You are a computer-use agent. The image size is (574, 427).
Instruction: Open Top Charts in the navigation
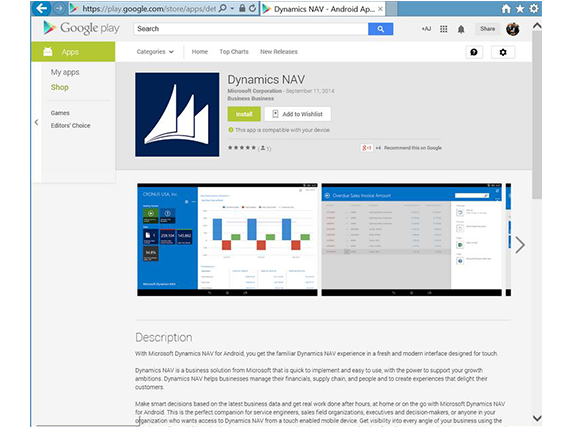point(234,52)
